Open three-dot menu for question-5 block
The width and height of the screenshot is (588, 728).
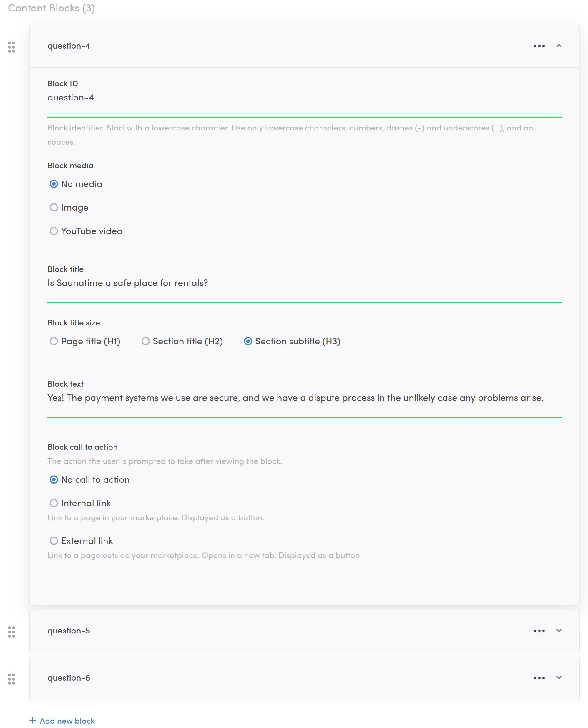click(539, 631)
